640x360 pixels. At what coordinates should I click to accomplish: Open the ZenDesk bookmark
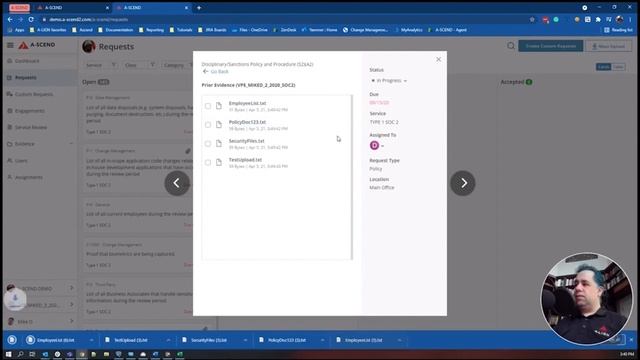pyautogui.click(x=285, y=30)
